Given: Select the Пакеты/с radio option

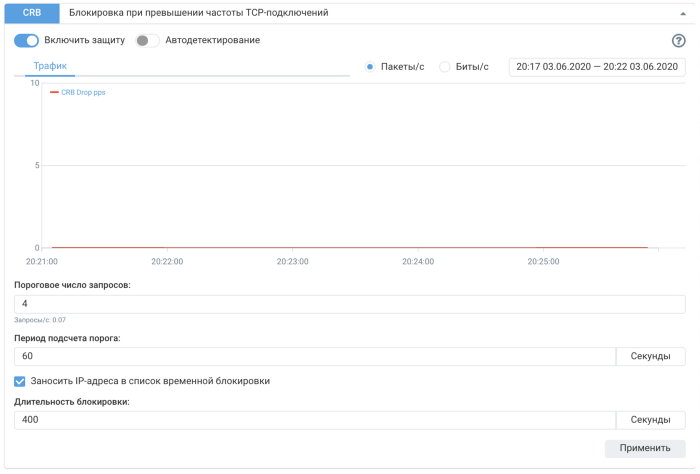Looking at the screenshot, I should 370,67.
